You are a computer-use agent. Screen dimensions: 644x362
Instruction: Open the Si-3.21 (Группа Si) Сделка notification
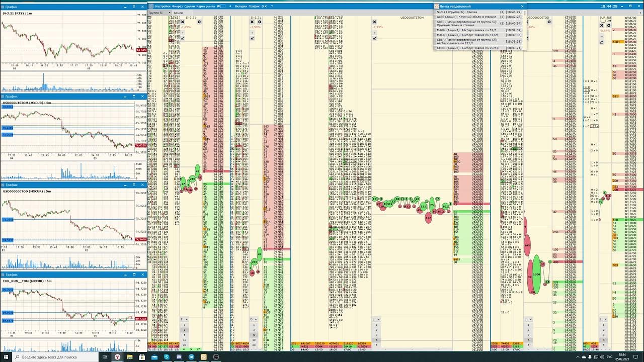(x=479, y=12)
